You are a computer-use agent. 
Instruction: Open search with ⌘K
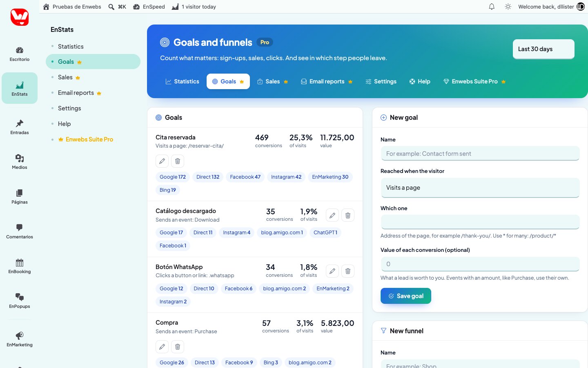click(117, 7)
